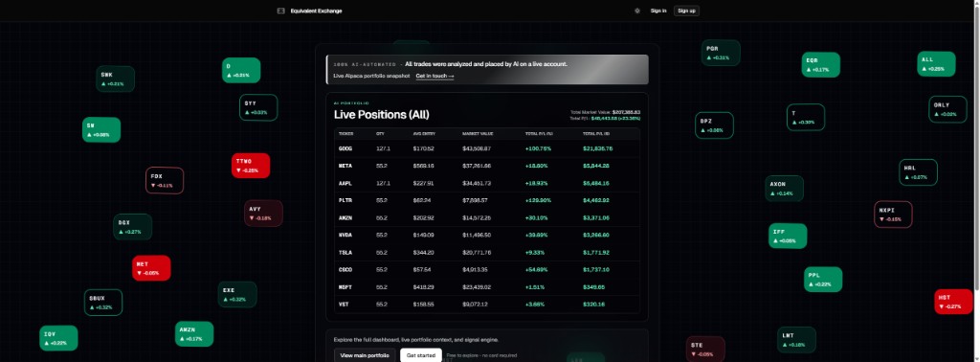This screenshot has height=362, width=980.
Task: Click the MSFT ticker in the positions table
Action: 345,287
